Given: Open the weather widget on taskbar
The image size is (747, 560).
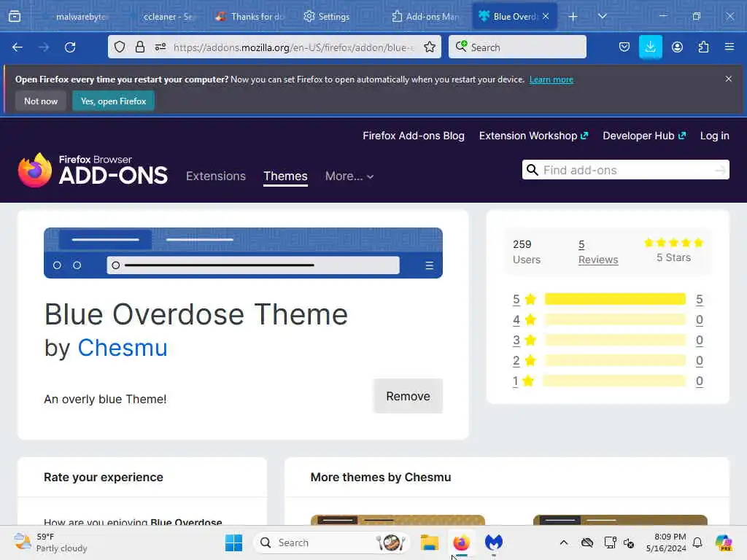Looking at the screenshot, I should [50, 542].
